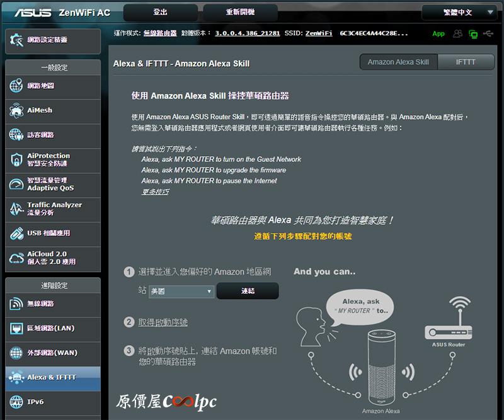504x420 pixels.
Task: Click the 一般設定 section header
Action: [54, 67]
